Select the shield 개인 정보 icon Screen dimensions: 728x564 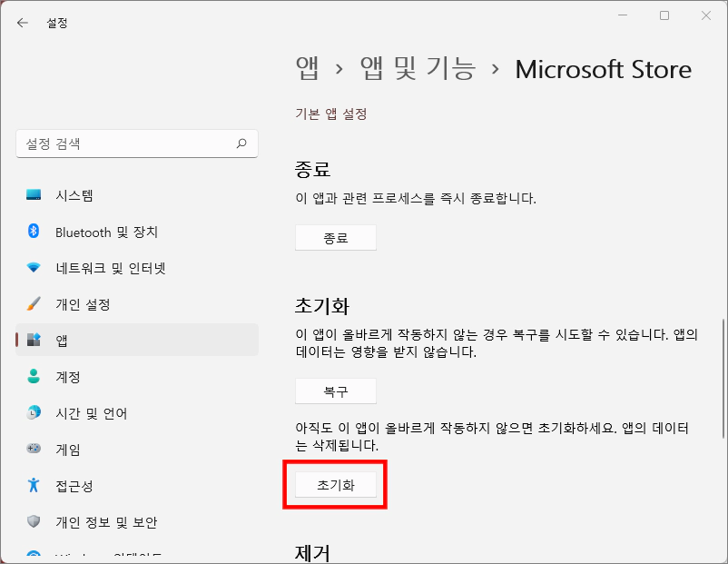(x=34, y=521)
